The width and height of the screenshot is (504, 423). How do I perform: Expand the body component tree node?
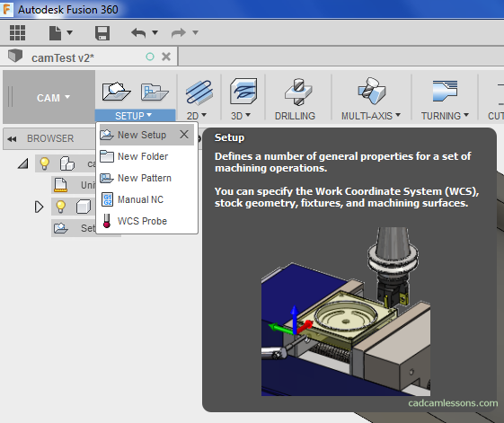coord(39,207)
